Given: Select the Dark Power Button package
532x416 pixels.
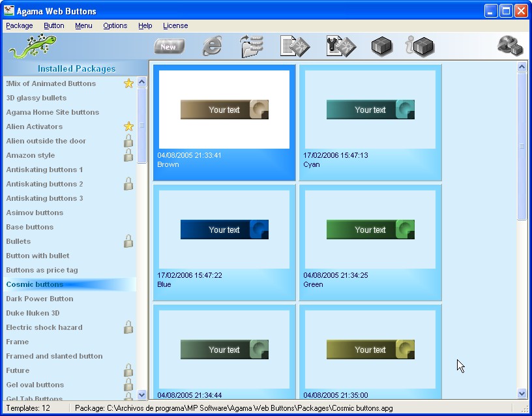Looking at the screenshot, I should tap(70, 299).
